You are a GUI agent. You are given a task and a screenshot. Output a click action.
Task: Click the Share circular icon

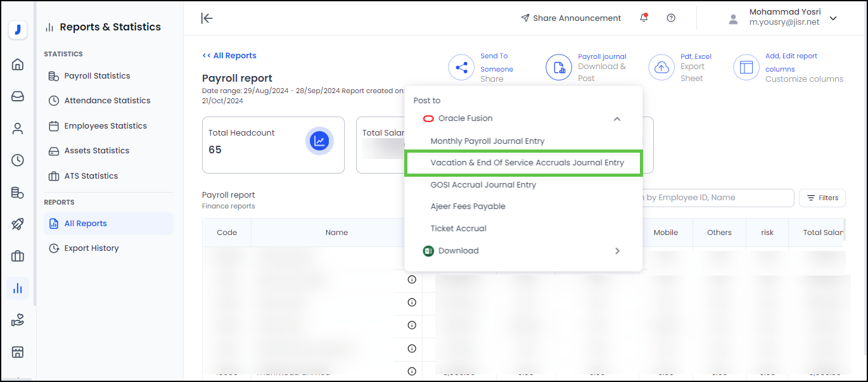[x=461, y=67]
